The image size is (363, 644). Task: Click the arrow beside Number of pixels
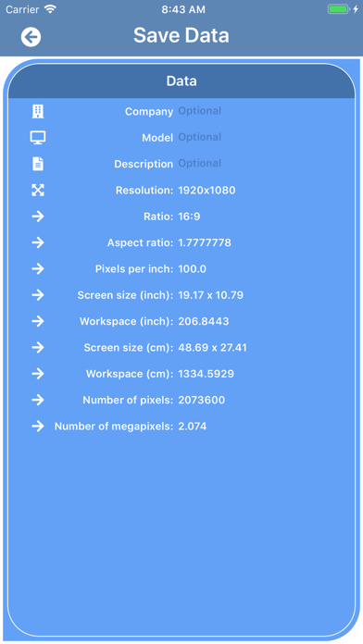click(38, 400)
